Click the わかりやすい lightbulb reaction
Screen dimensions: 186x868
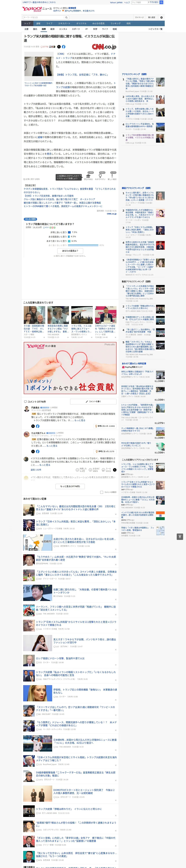pyautogui.click(x=100, y=176)
